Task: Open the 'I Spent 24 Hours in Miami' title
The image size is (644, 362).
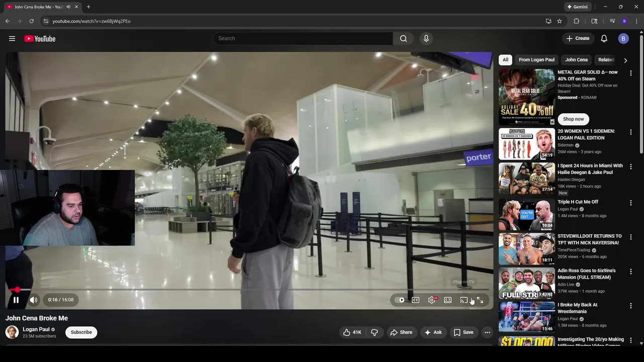Action: [x=590, y=169]
